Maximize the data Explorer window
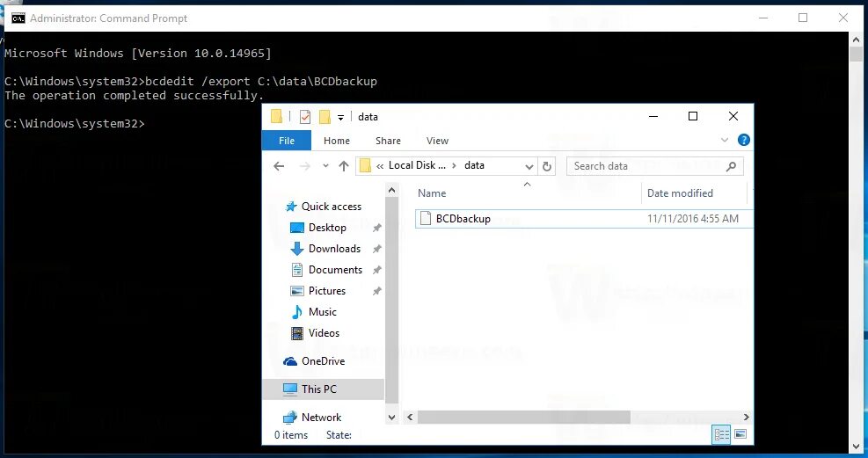This screenshot has height=458, width=868. click(x=692, y=116)
